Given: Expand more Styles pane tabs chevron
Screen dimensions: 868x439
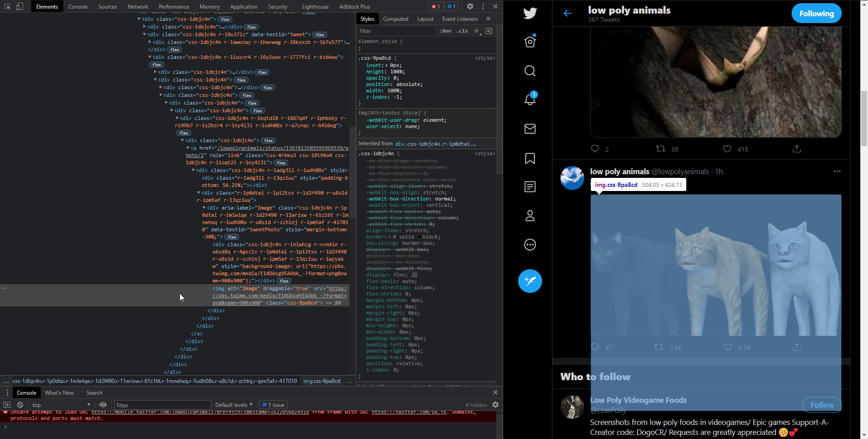Looking at the screenshot, I should (488, 19).
